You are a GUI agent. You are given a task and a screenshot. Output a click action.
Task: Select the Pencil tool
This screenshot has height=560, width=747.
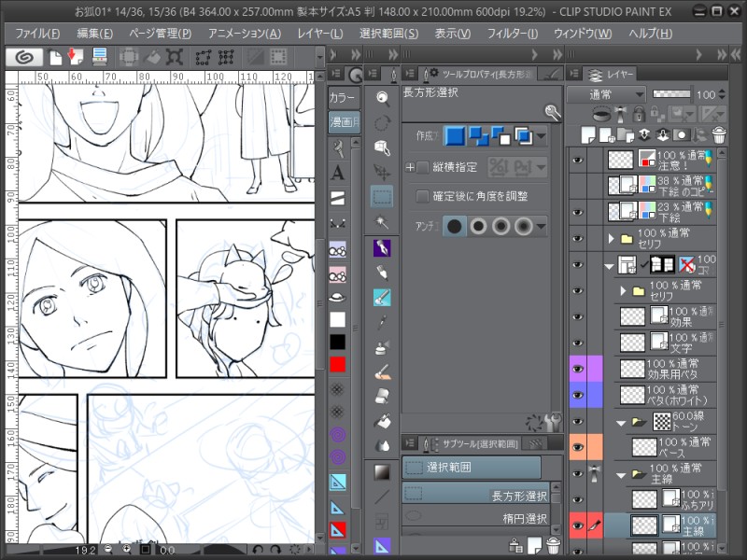click(382, 273)
